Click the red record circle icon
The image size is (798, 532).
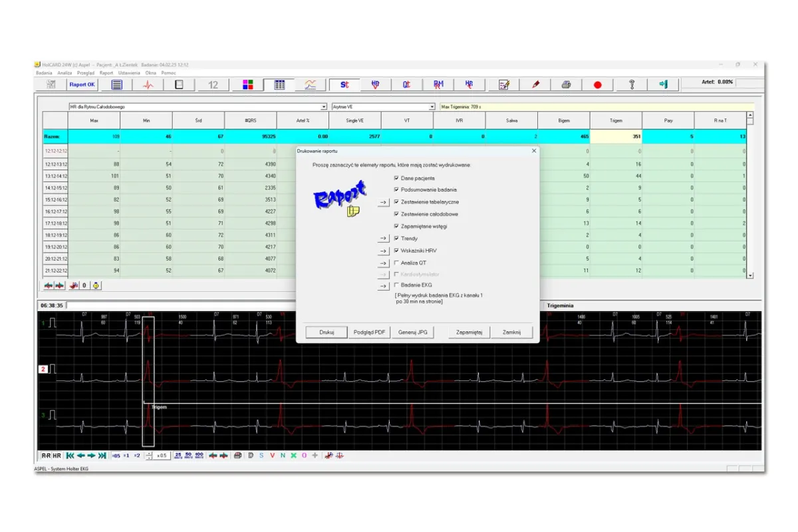597,84
